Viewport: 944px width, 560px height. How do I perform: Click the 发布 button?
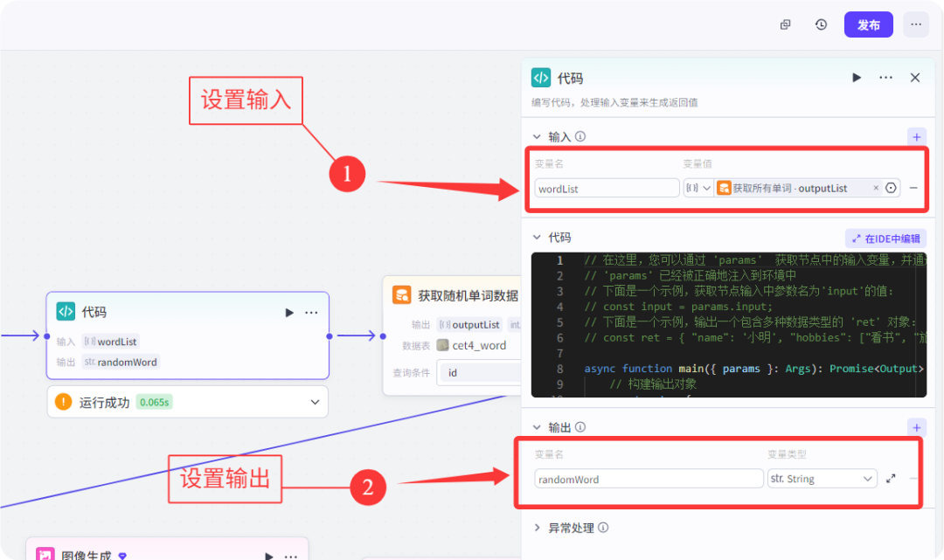[x=868, y=24]
